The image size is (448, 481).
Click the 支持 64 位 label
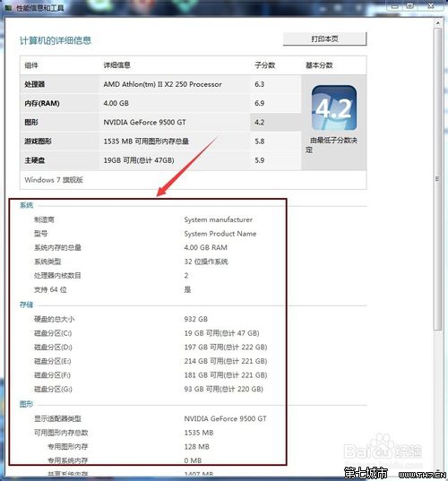pyautogui.click(x=50, y=289)
